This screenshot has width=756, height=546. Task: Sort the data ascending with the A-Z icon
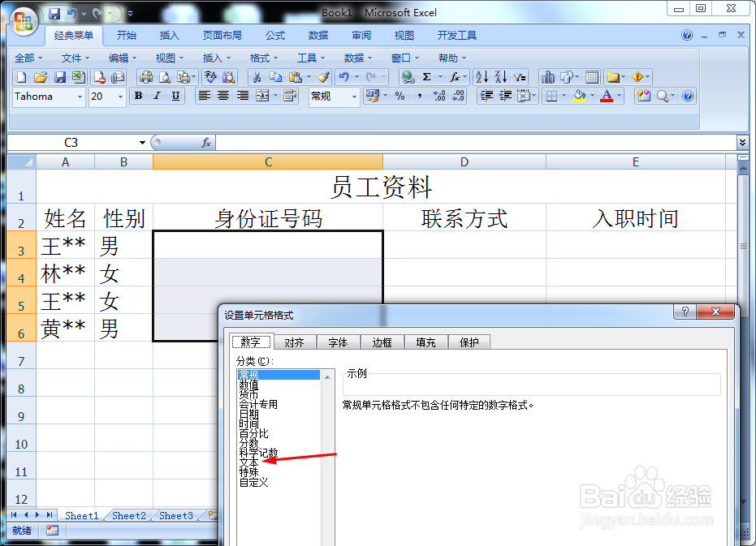[482, 79]
